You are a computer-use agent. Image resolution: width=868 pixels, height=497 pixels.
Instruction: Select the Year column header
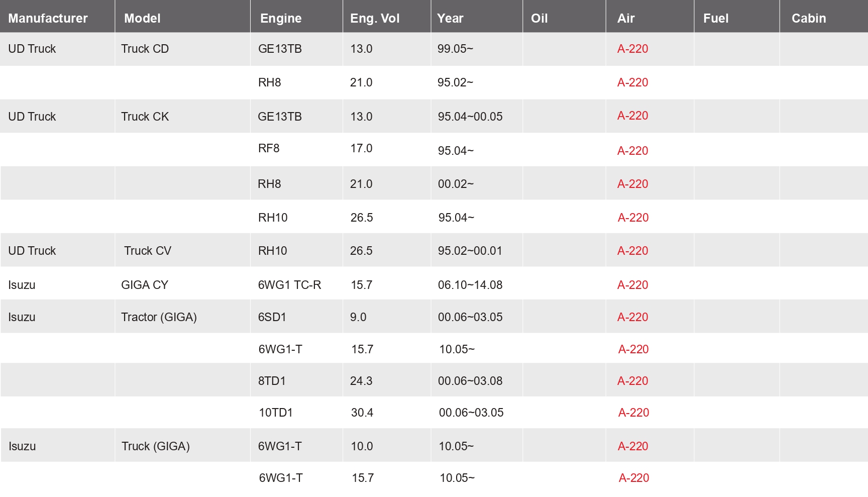point(450,18)
